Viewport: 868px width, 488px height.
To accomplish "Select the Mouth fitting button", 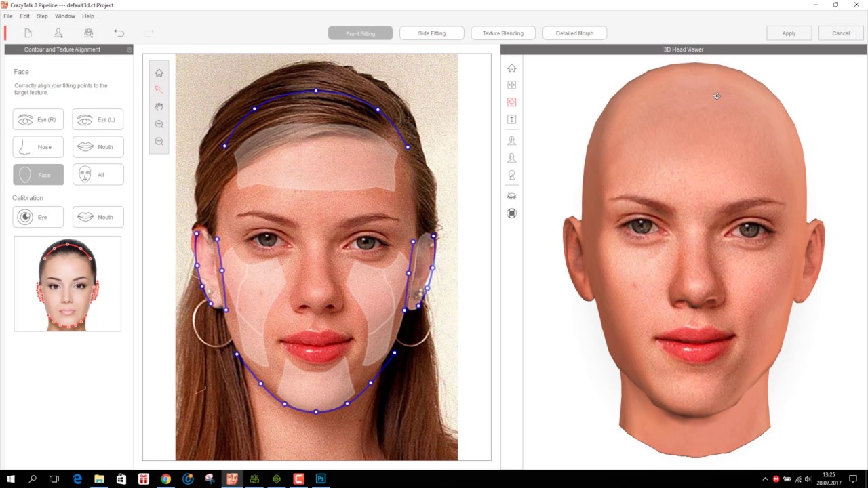I will click(98, 146).
